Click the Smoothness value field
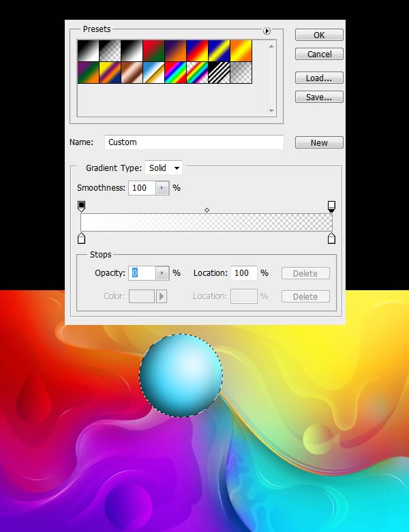Image resolution: width=409 pixels, height=532 pixels. (x=142, y=188)
